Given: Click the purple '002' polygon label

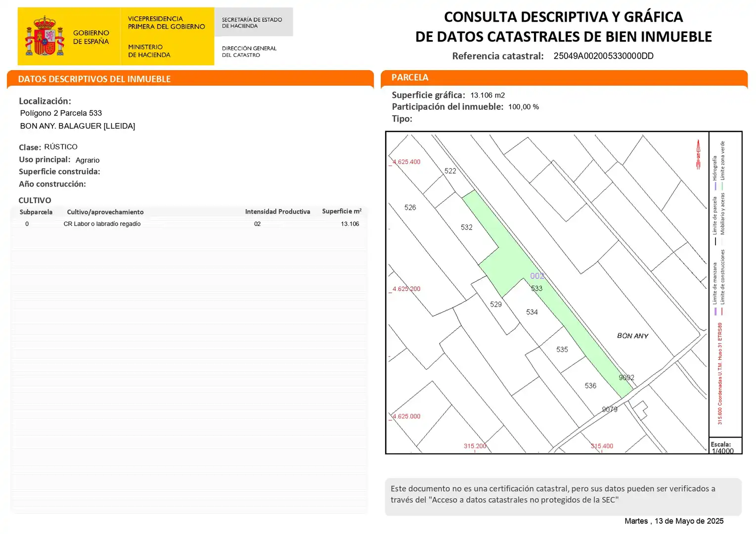Looking at the screenshot, I should [x=537, y=276].
